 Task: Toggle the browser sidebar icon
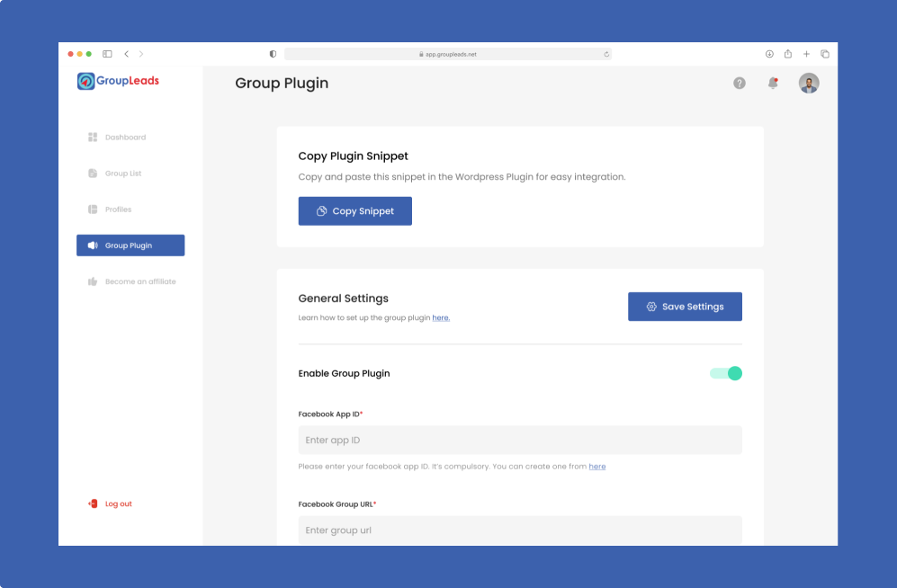107,54
